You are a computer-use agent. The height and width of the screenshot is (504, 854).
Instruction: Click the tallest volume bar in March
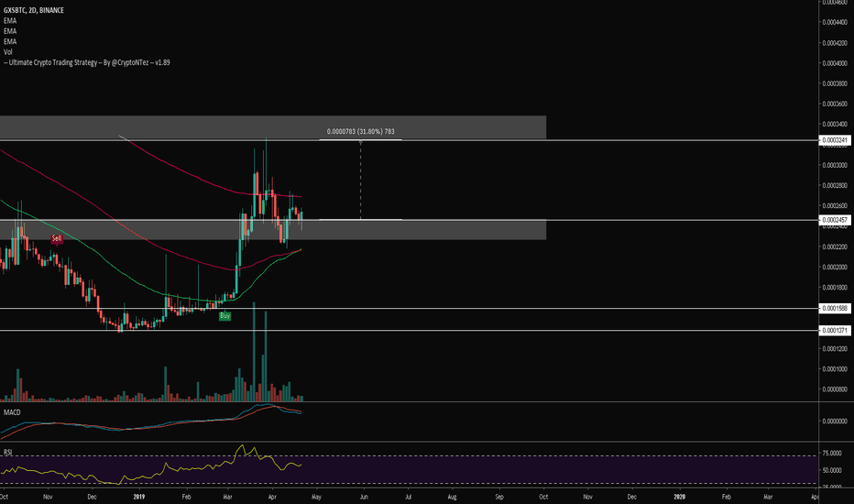click(254, 352)
